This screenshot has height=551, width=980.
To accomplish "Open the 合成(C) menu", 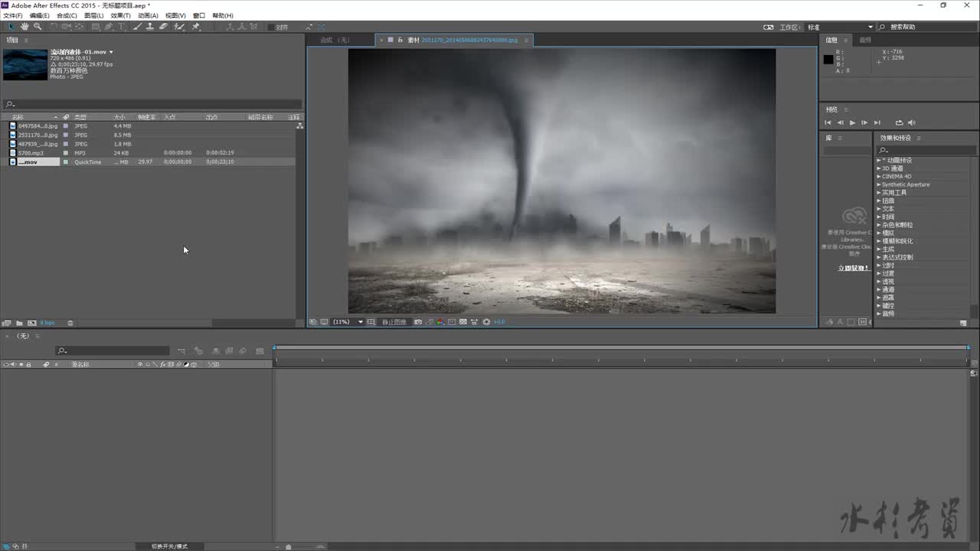I will [67, 15].
